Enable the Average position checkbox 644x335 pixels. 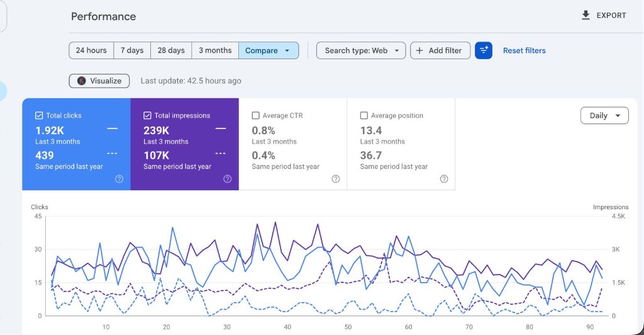(364, 115)
